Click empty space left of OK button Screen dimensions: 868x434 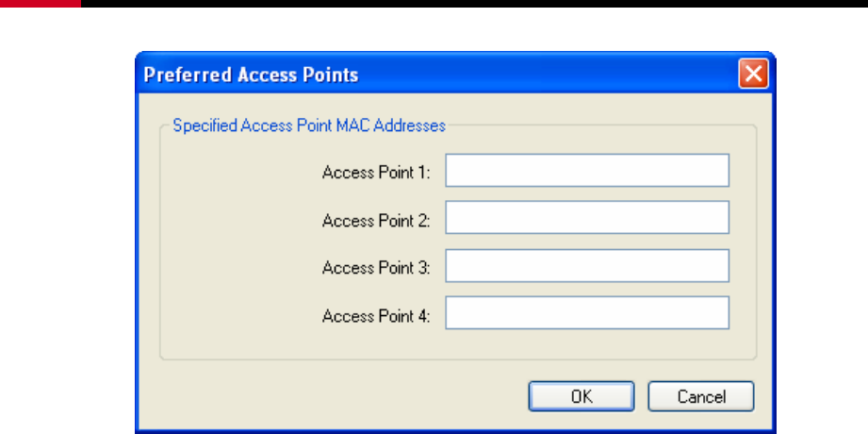pos(332,396)
